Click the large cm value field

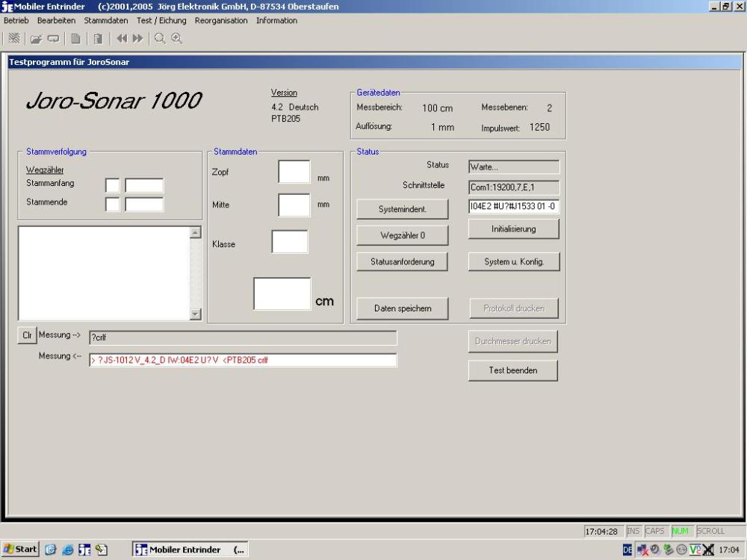pyautogui.click(x=282, y=293)
